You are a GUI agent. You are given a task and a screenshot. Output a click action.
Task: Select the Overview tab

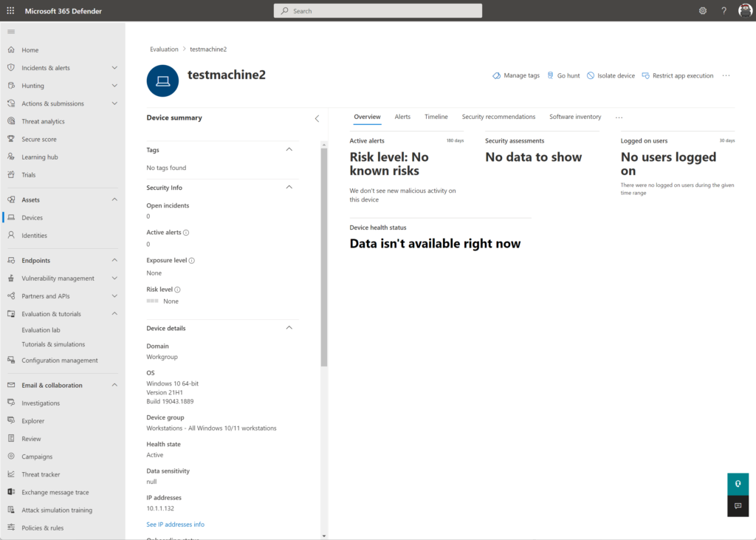[x=367, y=117]
